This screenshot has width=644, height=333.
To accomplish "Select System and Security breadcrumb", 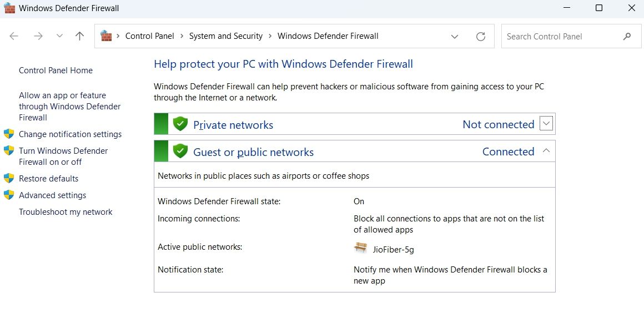I will pyautogui.click(x=225, y=36).
